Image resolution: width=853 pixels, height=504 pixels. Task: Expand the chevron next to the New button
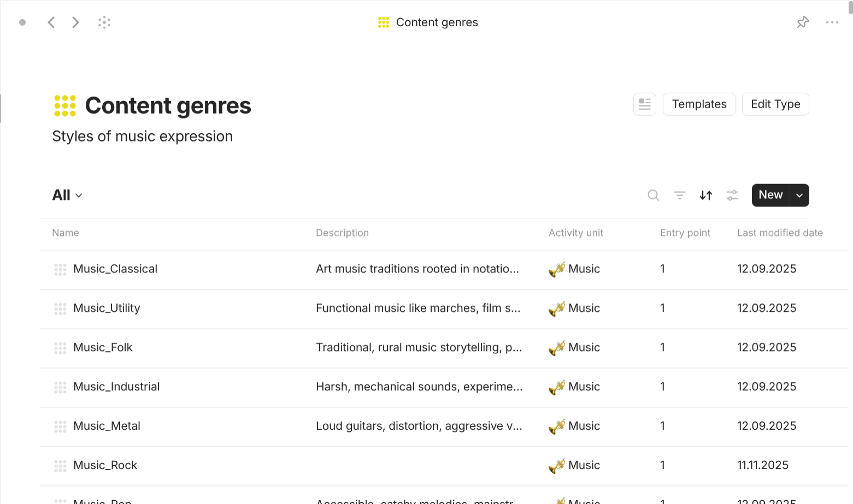click(x=799, y=195)
